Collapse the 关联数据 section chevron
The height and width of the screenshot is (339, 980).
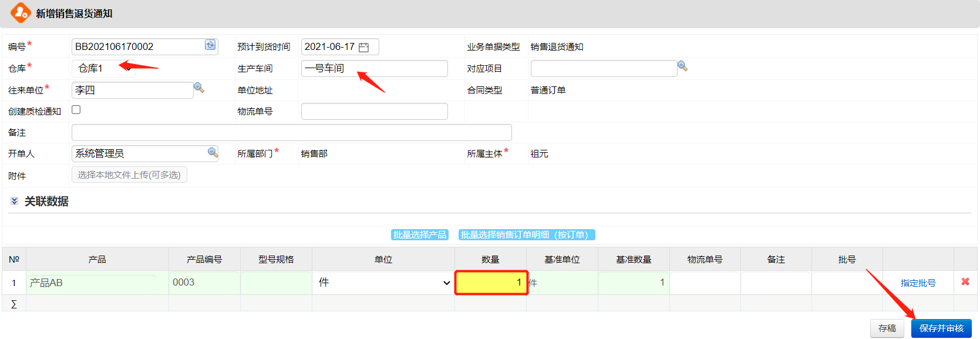[x=14, y=201]
